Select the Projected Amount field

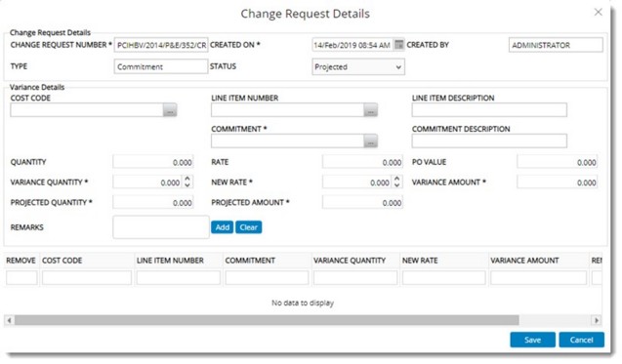[x=362, y=203]
